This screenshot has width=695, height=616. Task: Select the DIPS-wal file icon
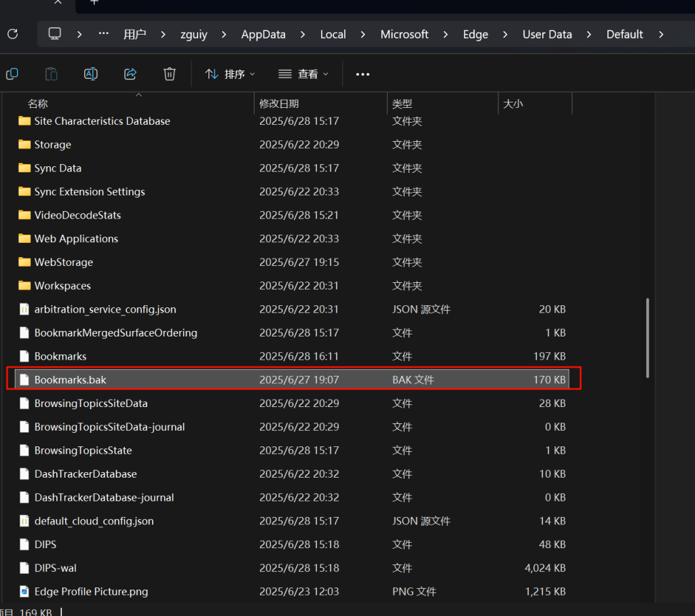24,568
